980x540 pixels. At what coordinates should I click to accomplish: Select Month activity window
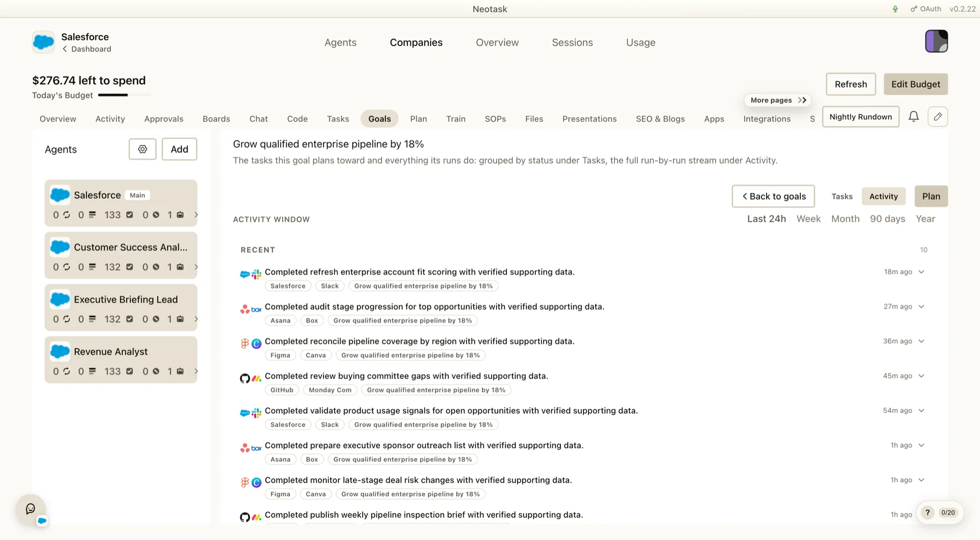(845, 218)
